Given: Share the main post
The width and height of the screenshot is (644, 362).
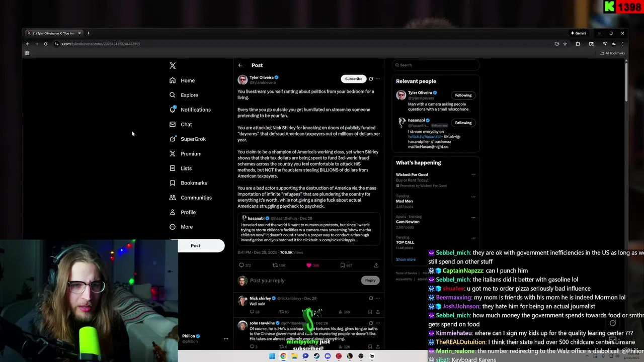Looking at the screenshot, I should coord(376,265).
